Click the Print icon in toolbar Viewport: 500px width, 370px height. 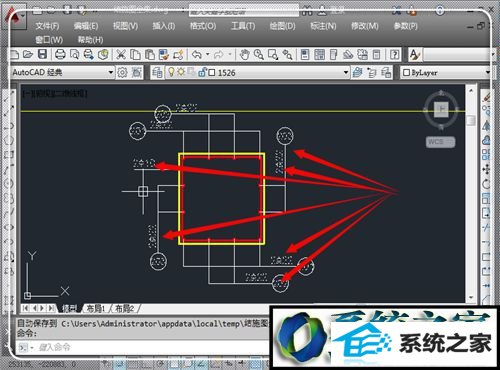click(x=60, y=54)
